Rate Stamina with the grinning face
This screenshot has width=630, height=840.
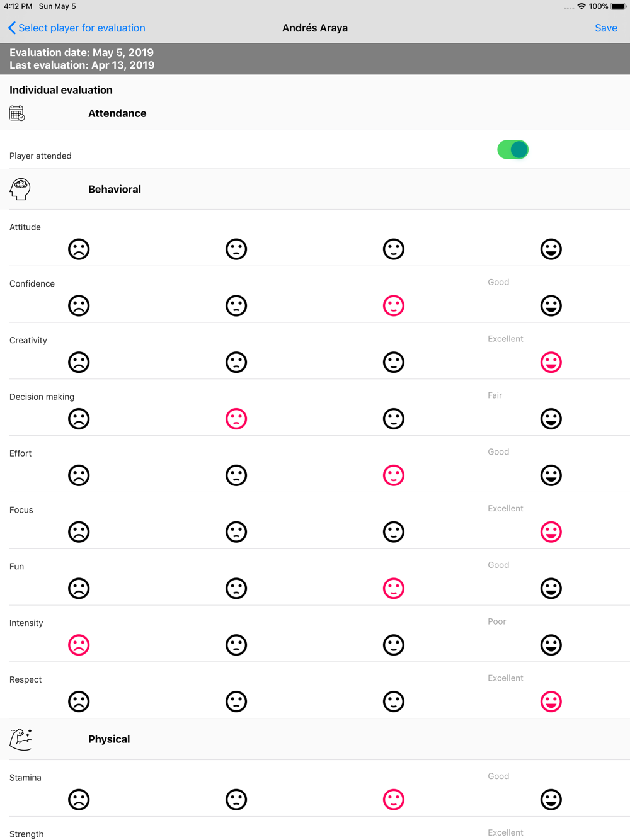tap(551, 800)
